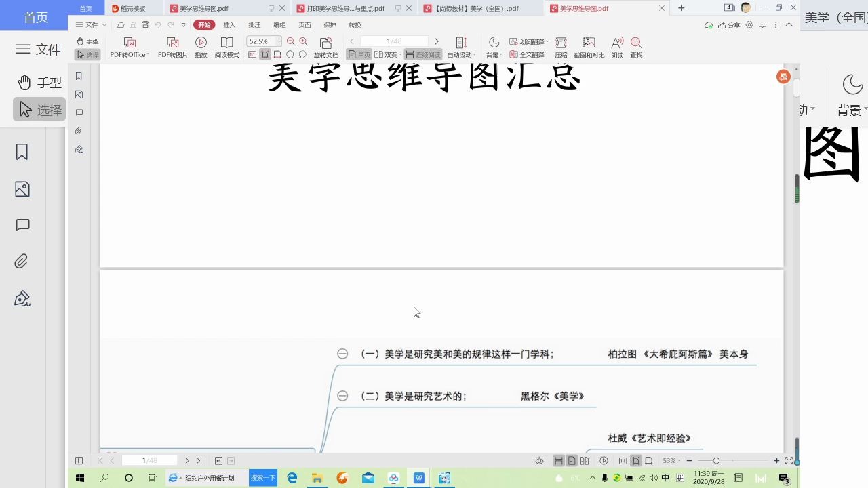The width and height of the screenshot is (868, 488).
Task: Click open folder icon in quick access bar
Action: 120,25
